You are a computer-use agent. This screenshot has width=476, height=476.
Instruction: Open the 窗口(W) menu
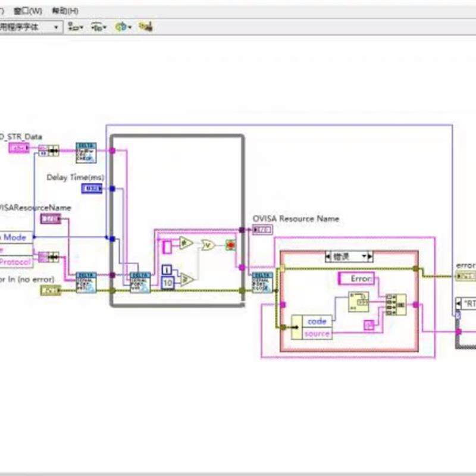click(28, 11)
